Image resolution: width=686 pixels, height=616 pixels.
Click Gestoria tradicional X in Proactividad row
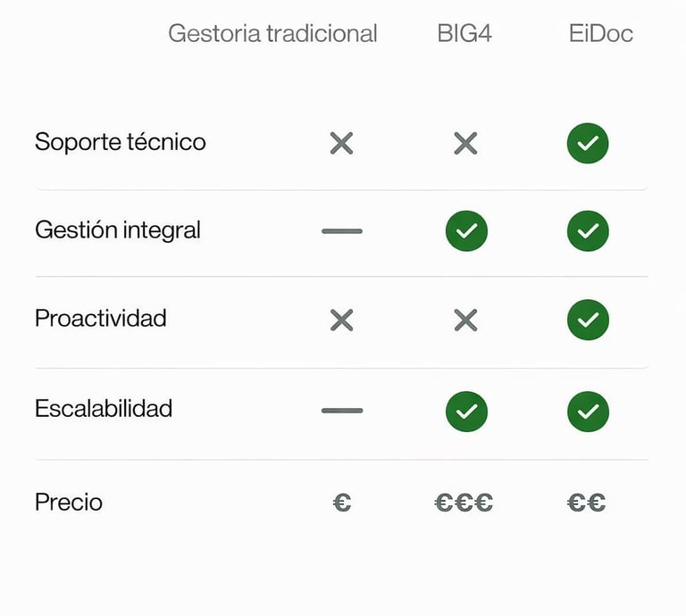tap(341, 320)
